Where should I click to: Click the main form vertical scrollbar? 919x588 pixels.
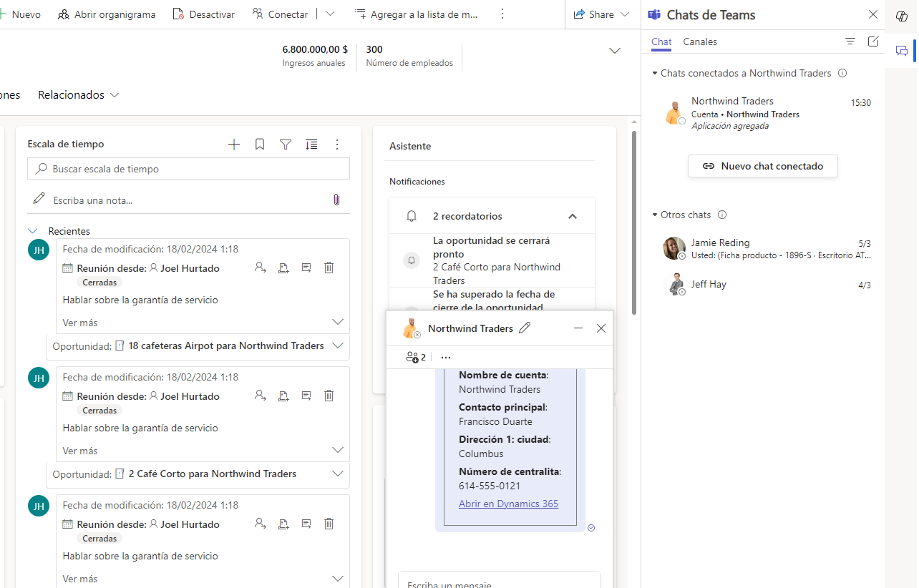(634, 222)
